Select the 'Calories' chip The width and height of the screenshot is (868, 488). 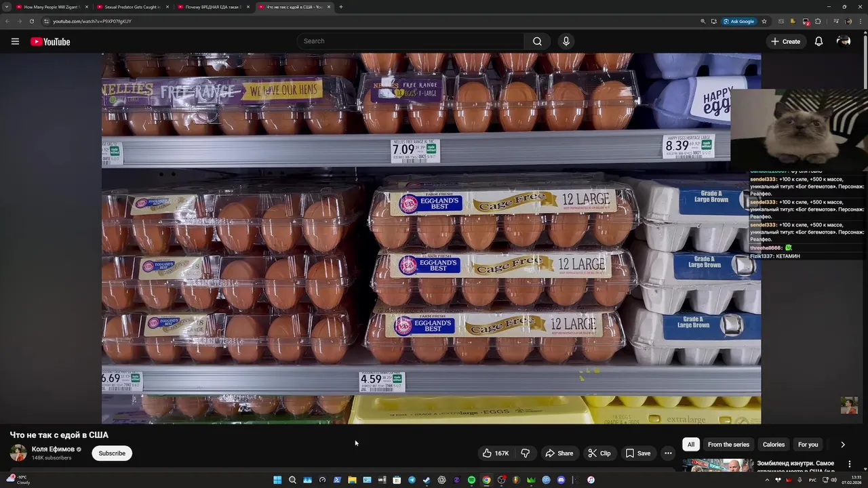pos(774,445)
